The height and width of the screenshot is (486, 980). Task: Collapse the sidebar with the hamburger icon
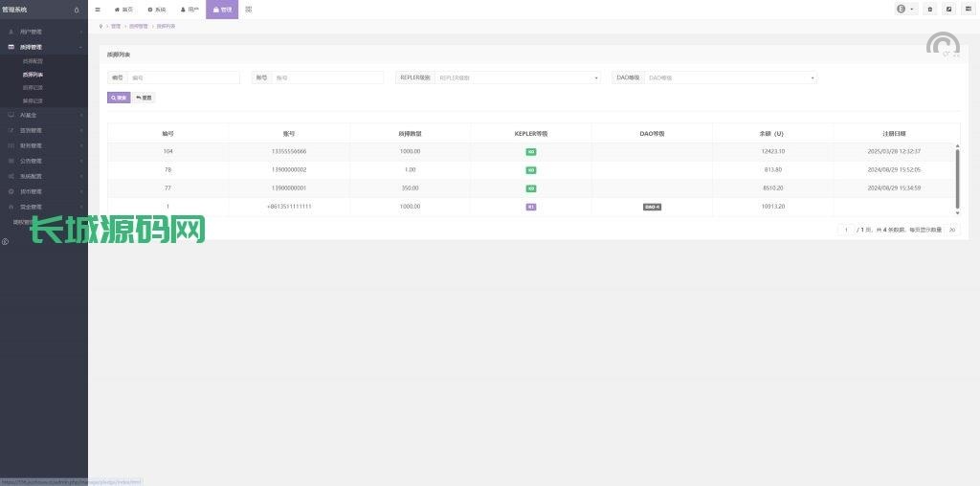(98, 10)
